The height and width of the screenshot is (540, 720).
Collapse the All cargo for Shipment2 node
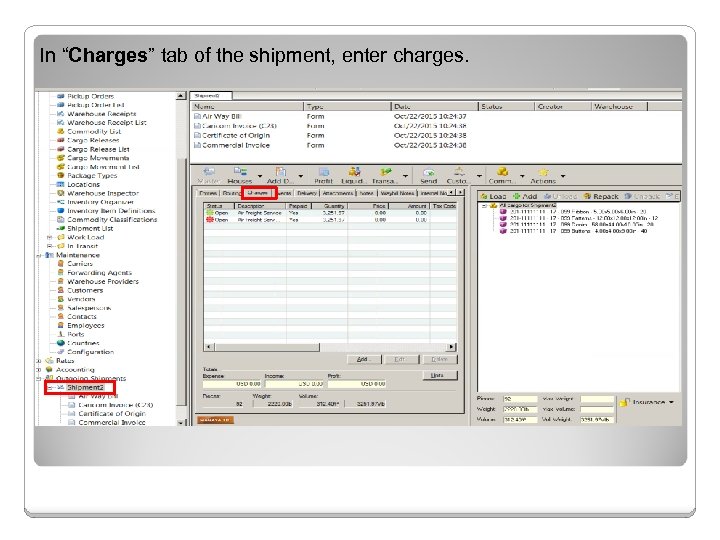pos(484,206)
